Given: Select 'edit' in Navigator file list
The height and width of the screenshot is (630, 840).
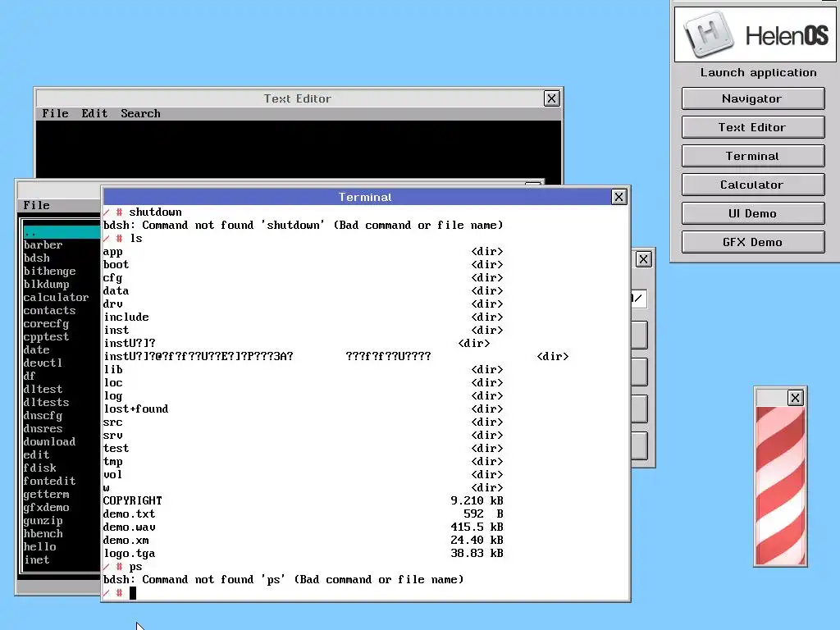Looking at the screenshot, I should [36, 454].
